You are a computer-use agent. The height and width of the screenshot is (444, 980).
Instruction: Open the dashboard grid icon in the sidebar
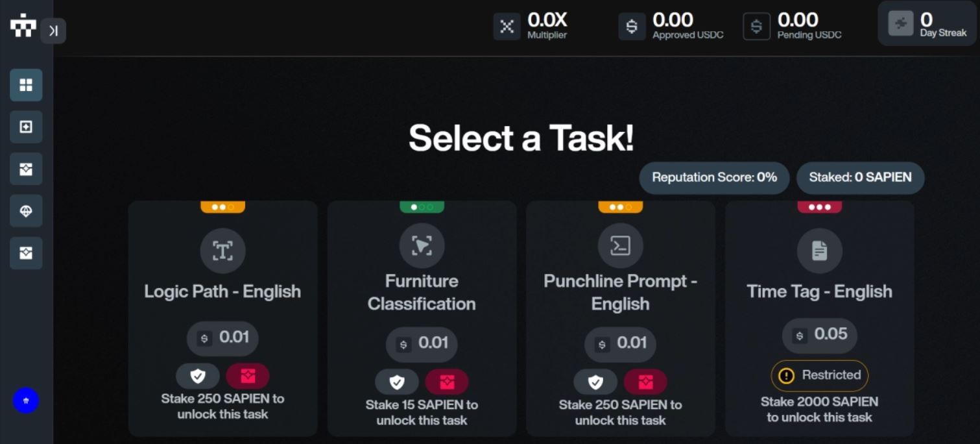click(26, 85)
